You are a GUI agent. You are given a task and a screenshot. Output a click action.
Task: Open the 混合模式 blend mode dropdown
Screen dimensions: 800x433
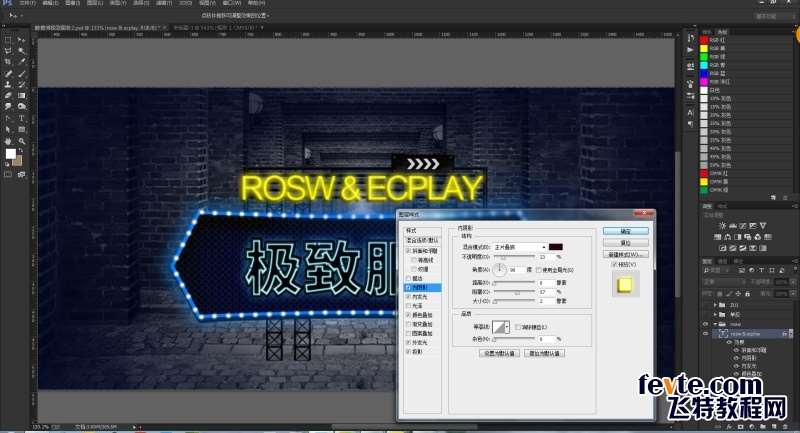click(x=517, y=246)
